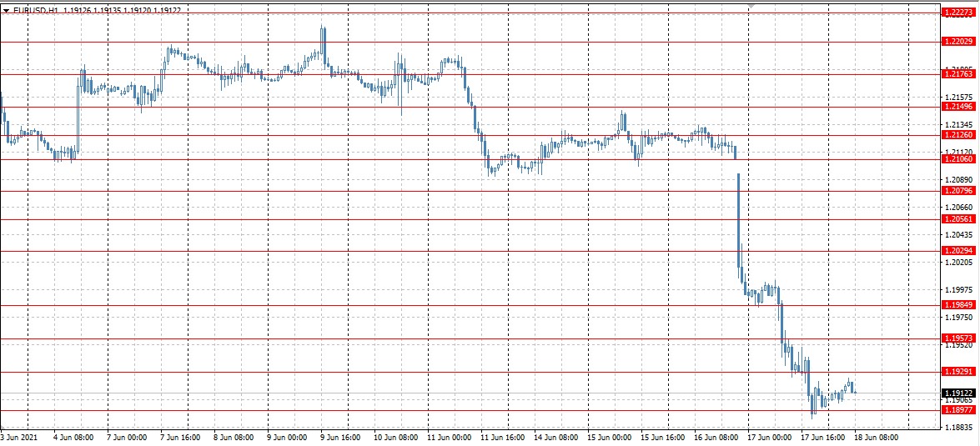This screenshot has width=980, height=446.
Task: Click the red price label 1.19573
Action: pyautogui.click(x=959, y=338)
